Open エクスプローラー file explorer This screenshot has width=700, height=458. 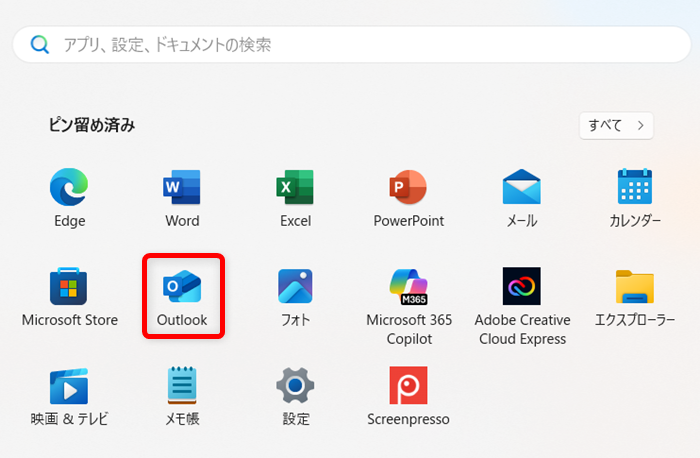point(635,287)
